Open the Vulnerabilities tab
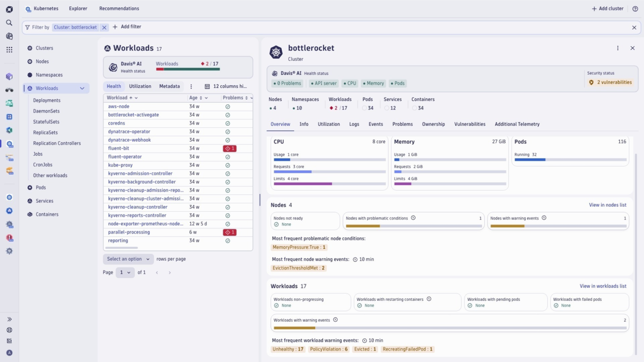644x362 pixels. coord(470,124)
